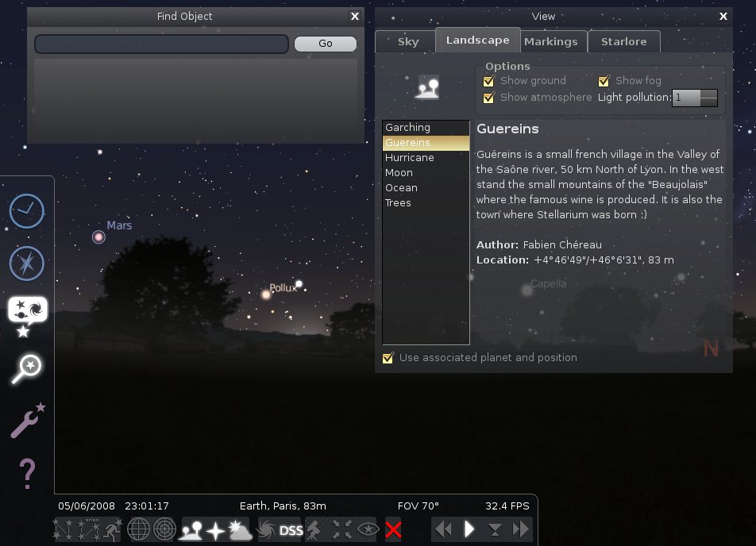The image size is (756, 546).
Task: Select the Landscape tab
Action: (x=478, y=40)
